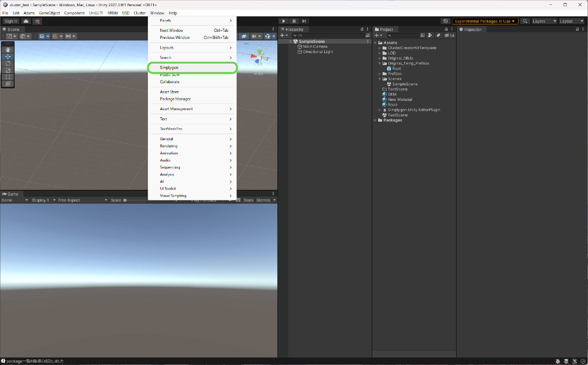Open the Asset Store menu entry
The width and height of the screenshot is (588, 365).
click(x=192, y=92)
